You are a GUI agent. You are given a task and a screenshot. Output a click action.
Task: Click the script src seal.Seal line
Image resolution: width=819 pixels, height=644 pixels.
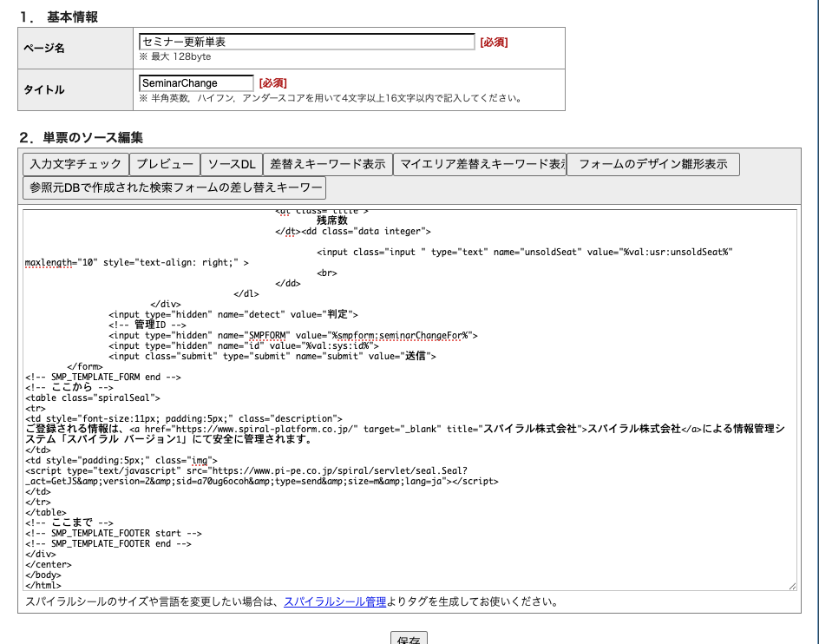pos(246,471)
